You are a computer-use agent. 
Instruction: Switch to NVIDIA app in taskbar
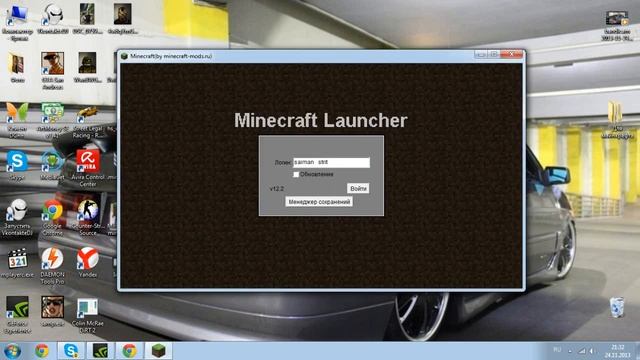click(100, 351)
